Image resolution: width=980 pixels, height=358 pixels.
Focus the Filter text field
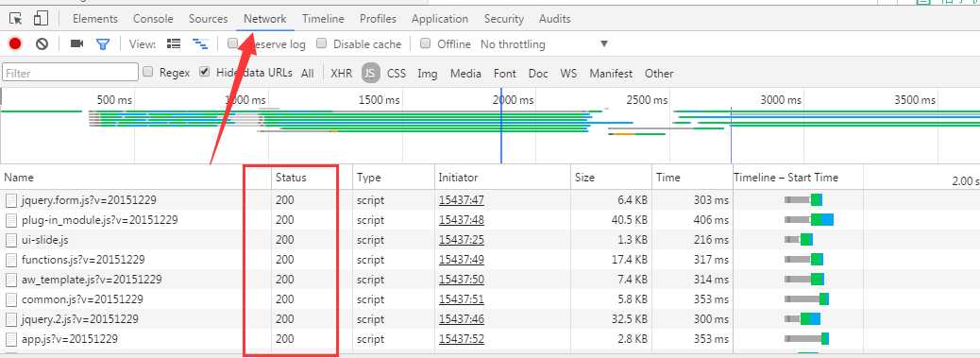pyautogui.click(x=70, y=73)
